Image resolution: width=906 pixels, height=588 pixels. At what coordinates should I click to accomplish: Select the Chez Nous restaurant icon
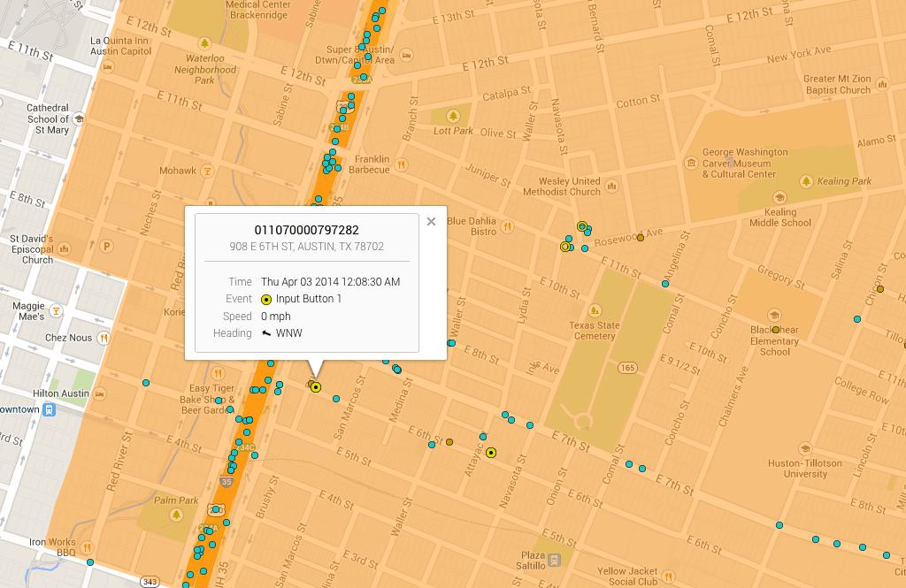point(103,338)
